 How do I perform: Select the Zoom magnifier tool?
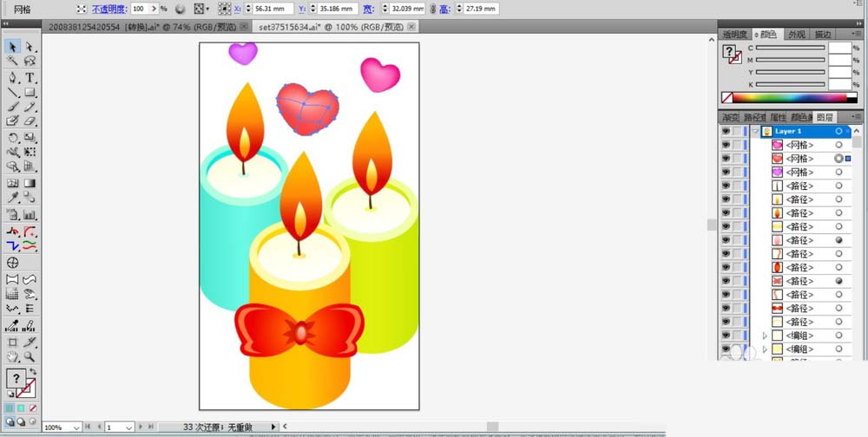point(30,356)
